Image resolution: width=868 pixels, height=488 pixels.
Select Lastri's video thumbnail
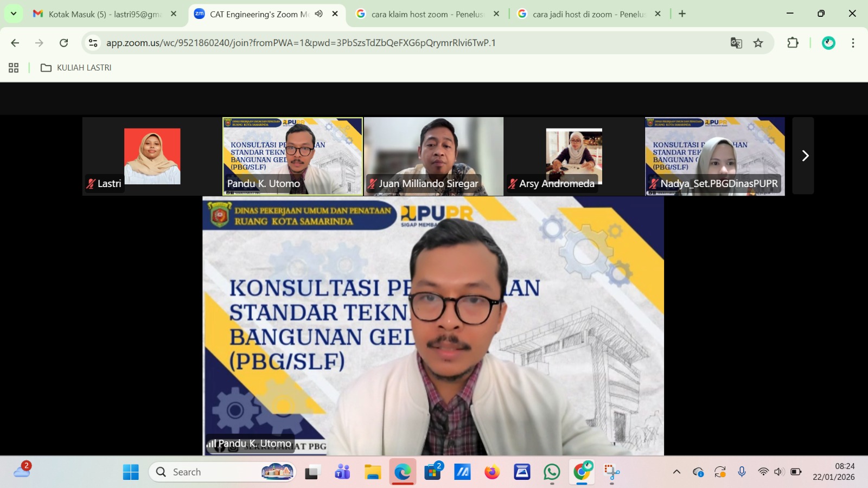(152, 156)
